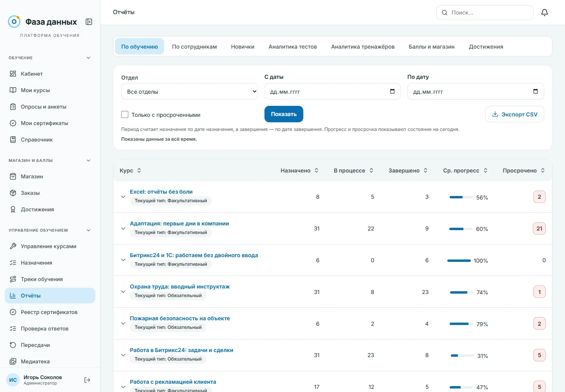Expand the Excel: отчёты без боли row

tap(123, 197)
